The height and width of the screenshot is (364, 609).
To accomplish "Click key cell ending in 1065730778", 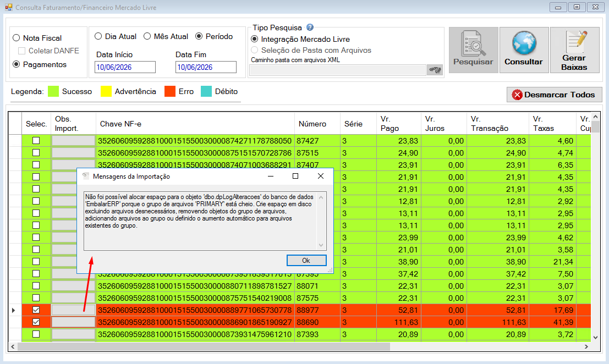I will tap(195, 310).
